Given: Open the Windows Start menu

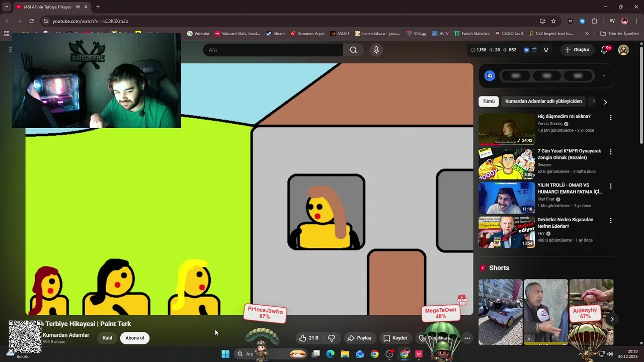Looking at the screenshot, I should [x=225, y=354].
